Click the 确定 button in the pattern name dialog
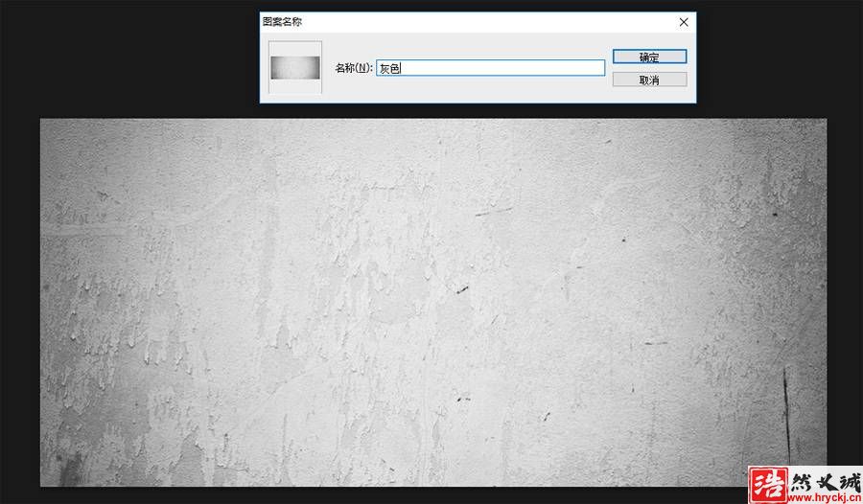Viewport: 863px width, 504px height. pos(649,57)
